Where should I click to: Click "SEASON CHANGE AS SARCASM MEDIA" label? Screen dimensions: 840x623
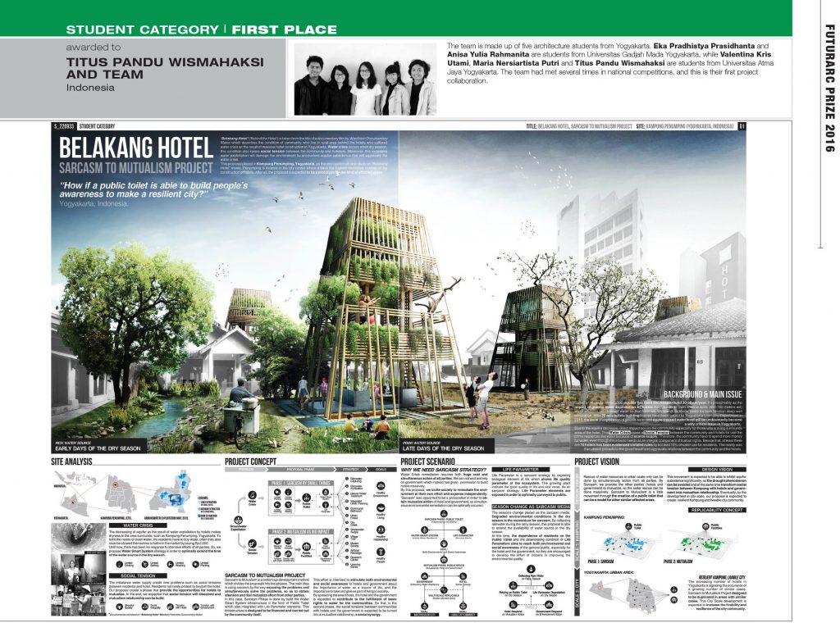(531, 507)
